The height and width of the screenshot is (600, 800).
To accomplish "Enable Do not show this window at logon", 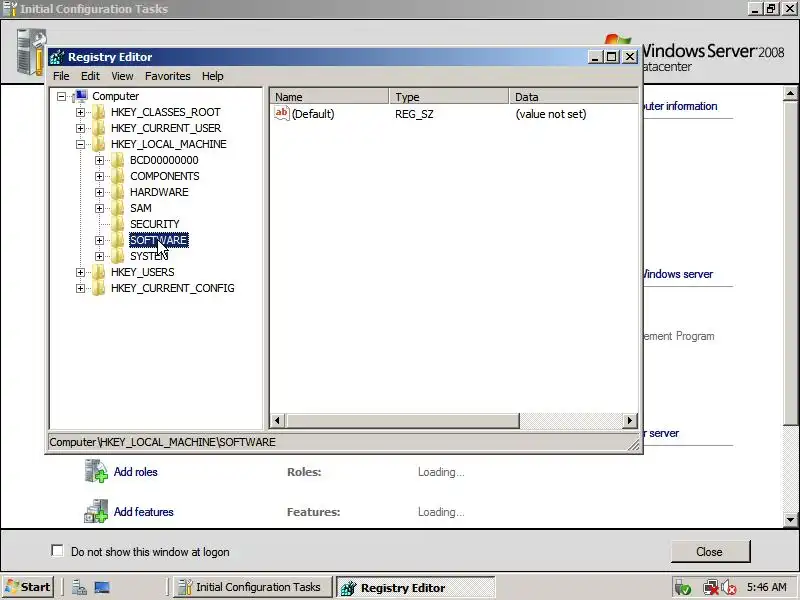I will coord(58,551).
